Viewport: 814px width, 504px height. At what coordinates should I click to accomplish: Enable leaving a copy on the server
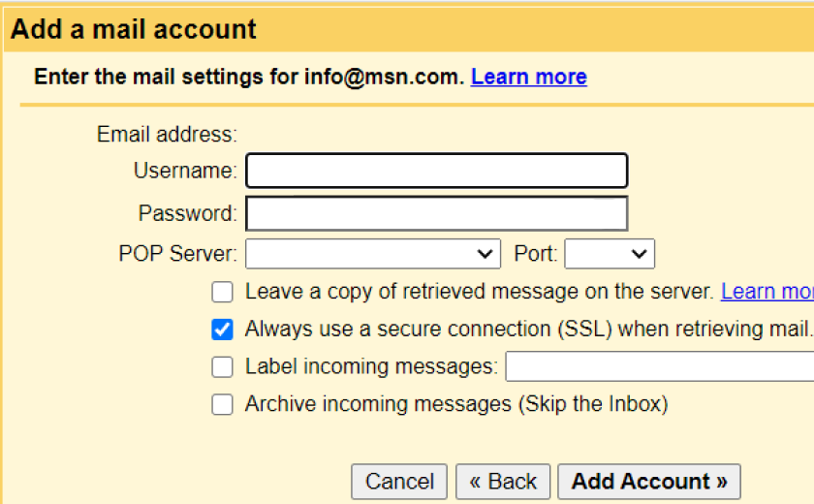[222, 292]
